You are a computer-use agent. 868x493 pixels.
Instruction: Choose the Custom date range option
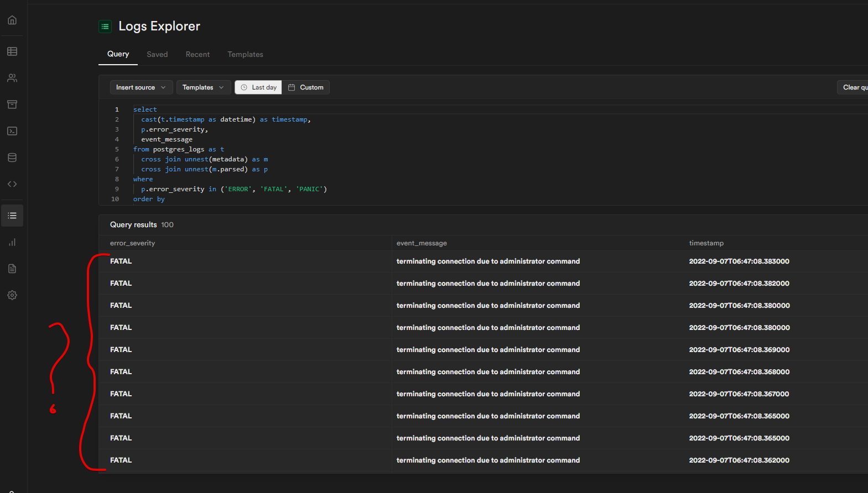click(306, 87)
